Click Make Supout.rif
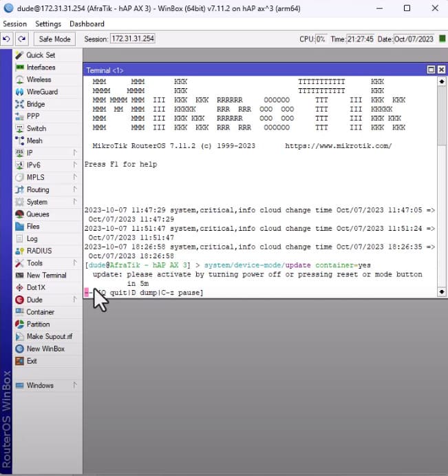The height and width of the screenshot is (476, 448). point(49,336)
